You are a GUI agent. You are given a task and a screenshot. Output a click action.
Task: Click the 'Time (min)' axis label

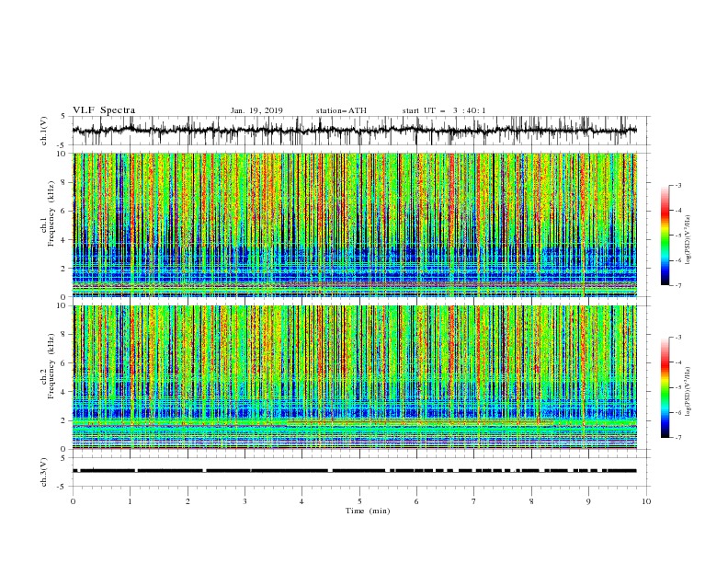point(368,511)
